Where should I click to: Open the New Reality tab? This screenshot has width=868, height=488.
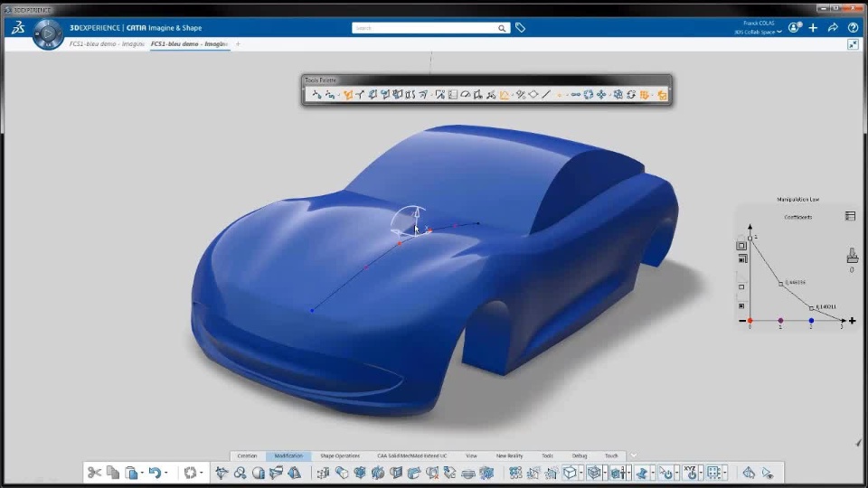pyautogui.click(x=509, y=455)
